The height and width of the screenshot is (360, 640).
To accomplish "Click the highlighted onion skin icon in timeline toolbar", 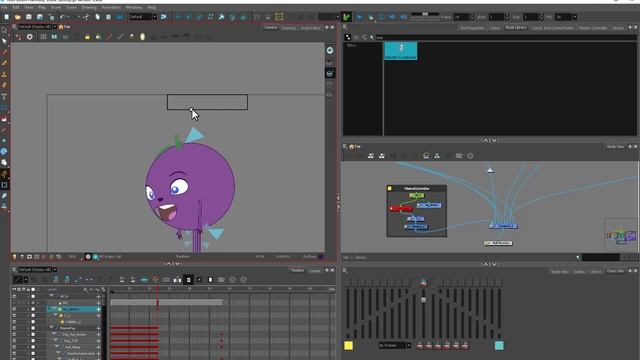I will [189, 280].
